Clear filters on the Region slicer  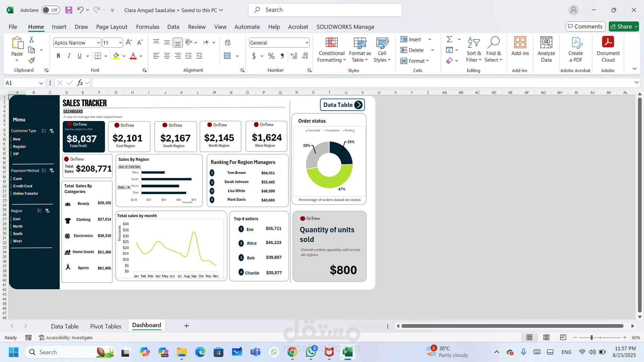47,211
